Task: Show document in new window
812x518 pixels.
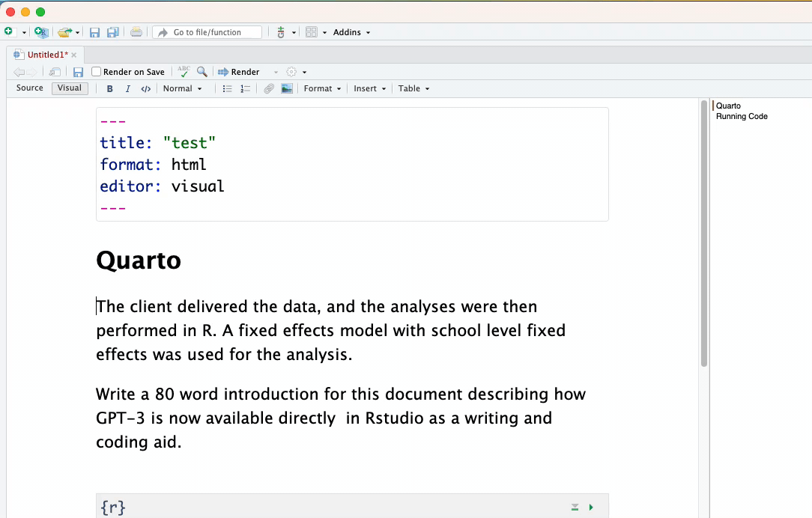Action: point(55,72)
